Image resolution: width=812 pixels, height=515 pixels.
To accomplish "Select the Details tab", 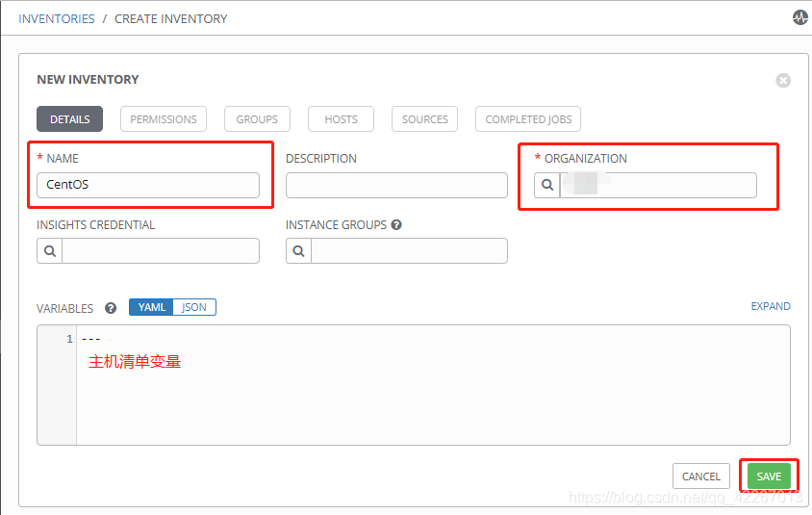I will pos(70,119).
